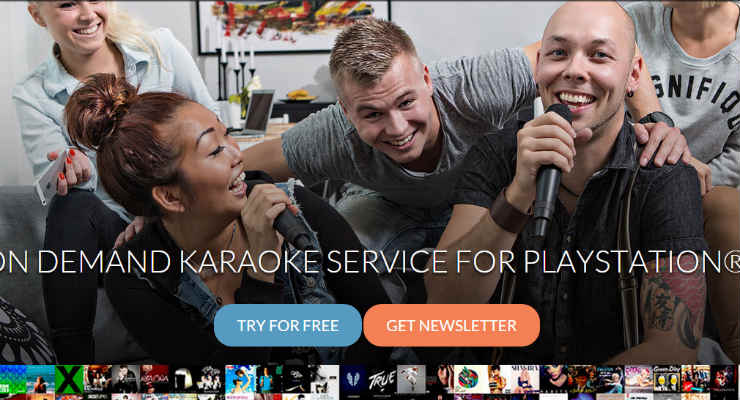The width and height of the screenshot is (740, 400).
Task: Click the orange GET NEWSLETTER button
Action: (452, 325)
